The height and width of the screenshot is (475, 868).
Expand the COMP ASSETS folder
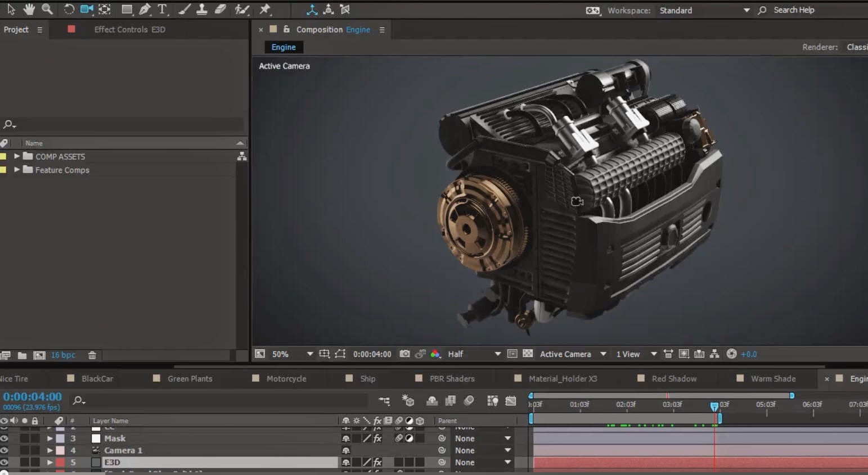16,156
